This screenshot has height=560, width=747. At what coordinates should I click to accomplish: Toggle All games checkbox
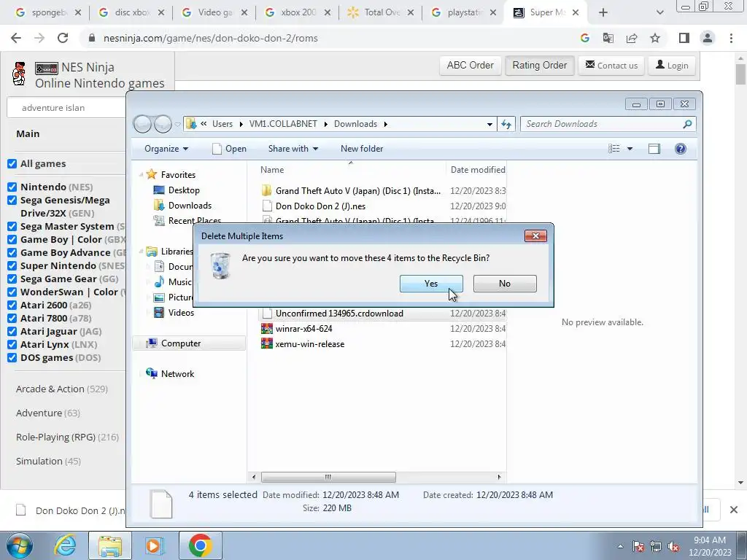(x=12, y=164)
